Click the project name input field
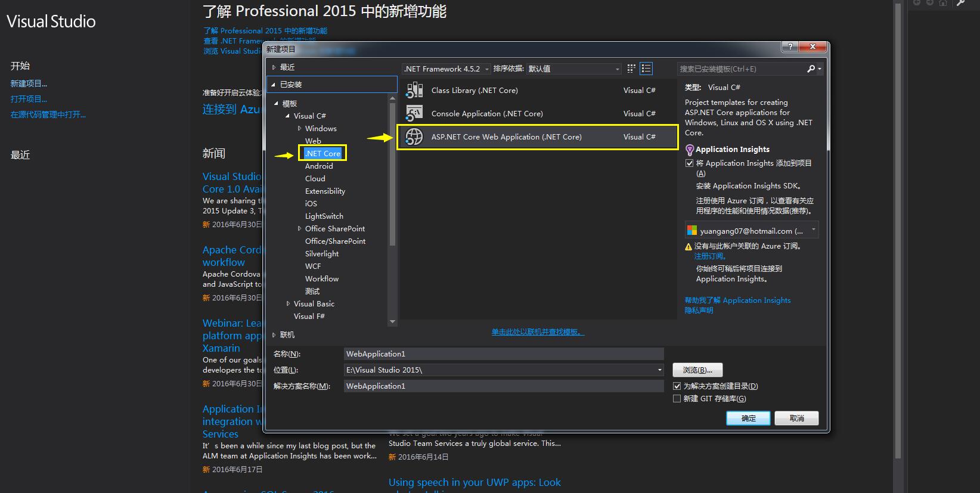Viewport: 980px width, 493px height. (503, 354)
